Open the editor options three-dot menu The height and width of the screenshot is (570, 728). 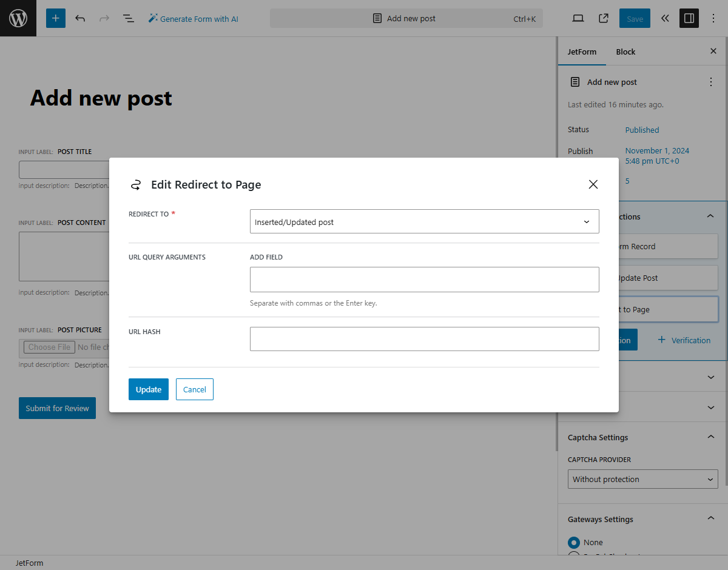[713, 18]
